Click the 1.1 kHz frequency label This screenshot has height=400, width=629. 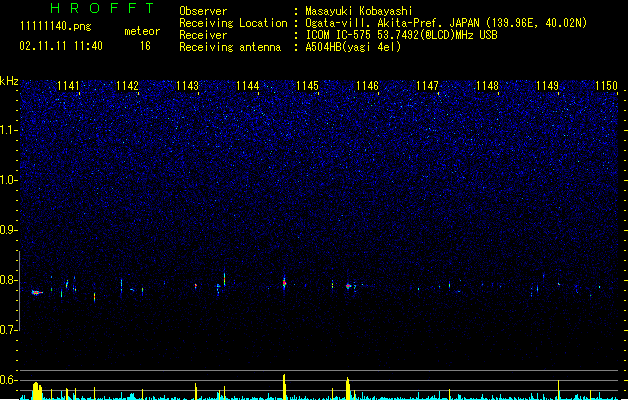pyautogui.click(x=8, y=130)
